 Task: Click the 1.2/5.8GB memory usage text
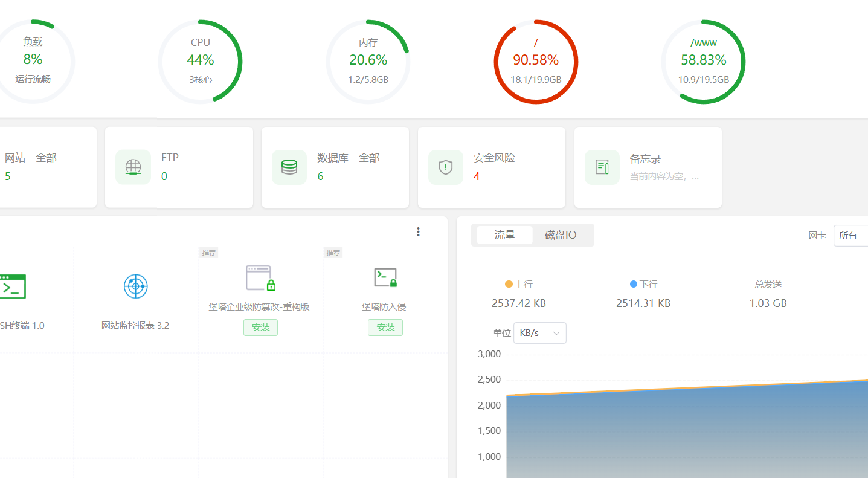(368, 79)
